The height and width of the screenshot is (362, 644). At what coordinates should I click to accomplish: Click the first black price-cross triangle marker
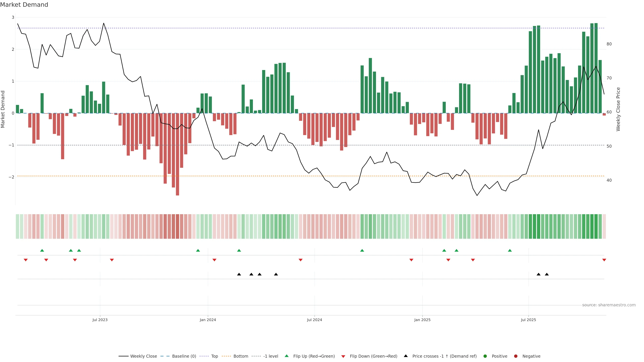[239, 274]
